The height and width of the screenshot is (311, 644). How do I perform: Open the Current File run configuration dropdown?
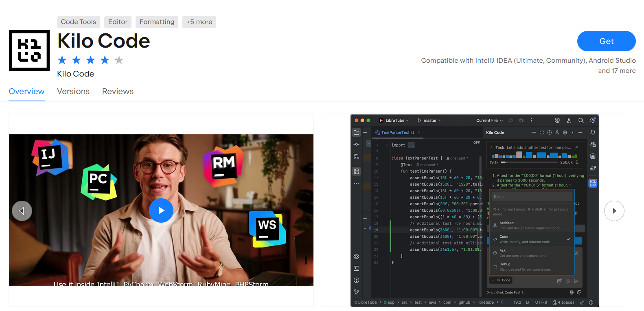[x=489, y=120]
